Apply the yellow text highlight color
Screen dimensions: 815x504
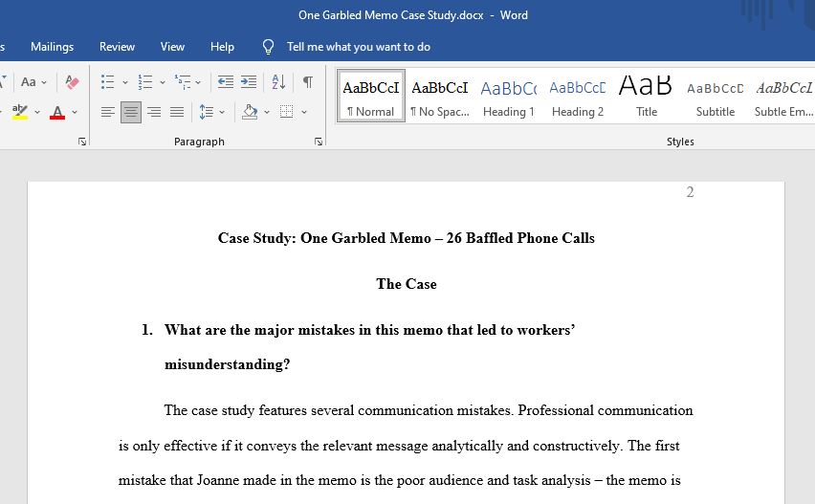[x=20, y=112]
